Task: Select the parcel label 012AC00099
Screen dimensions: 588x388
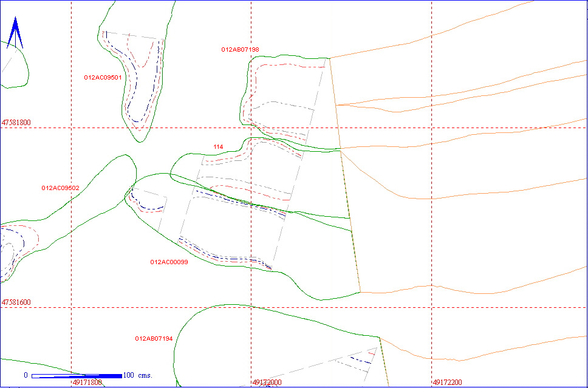Action: [x=169, y=262]
